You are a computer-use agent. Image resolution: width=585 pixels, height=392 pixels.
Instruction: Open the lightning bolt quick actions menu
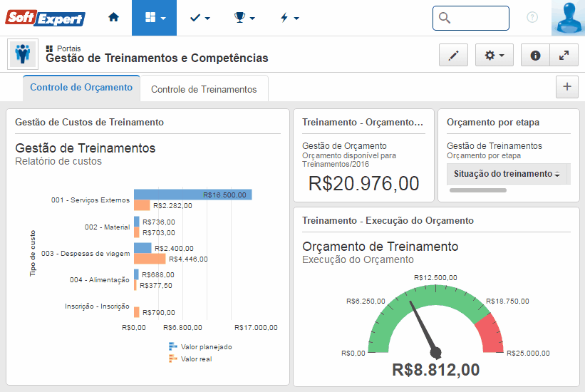click(x=289, y=18)
